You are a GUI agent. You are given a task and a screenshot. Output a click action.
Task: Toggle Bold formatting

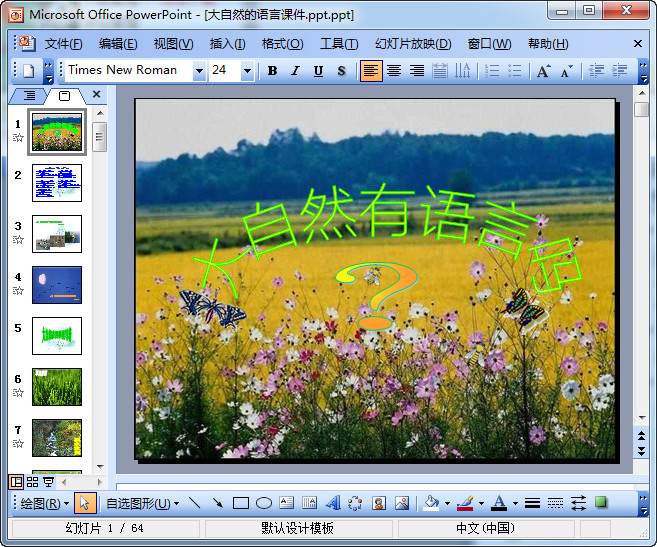(x=272, y=71)
